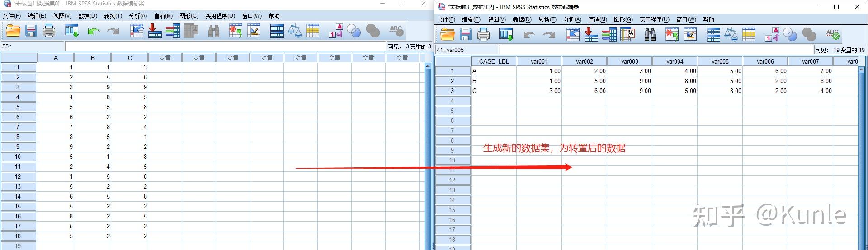Save icon in right 数据集2 window toolbar
The image size is (868, 250).
tap(465, 34)
